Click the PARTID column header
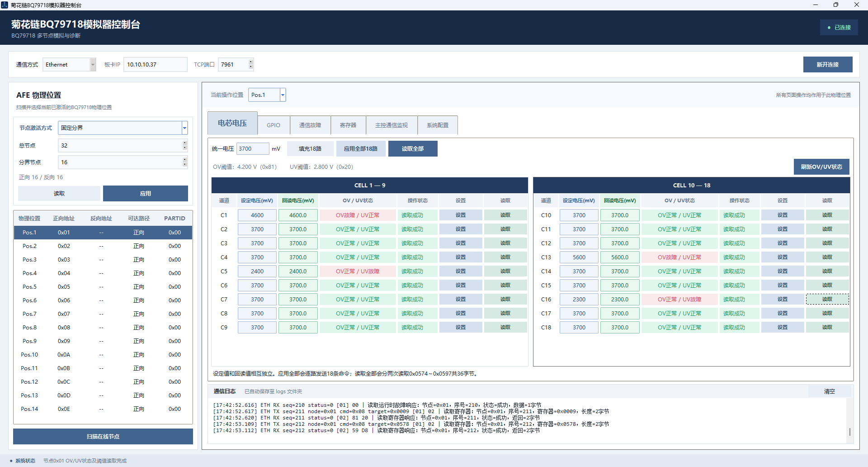Screen dimensions: 868x467 (x=175, y=219)
